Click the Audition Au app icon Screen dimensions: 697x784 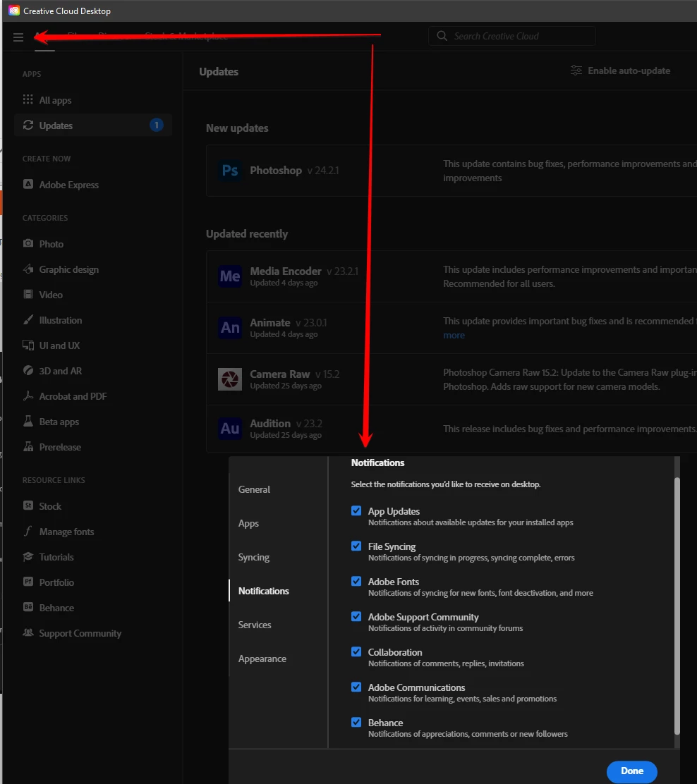coord(230,429)
